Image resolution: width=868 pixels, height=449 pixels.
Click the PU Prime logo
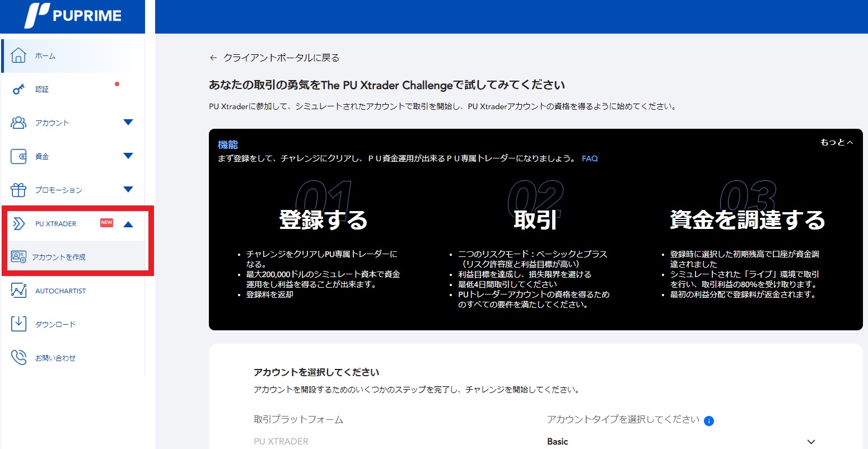coord(73,16)
